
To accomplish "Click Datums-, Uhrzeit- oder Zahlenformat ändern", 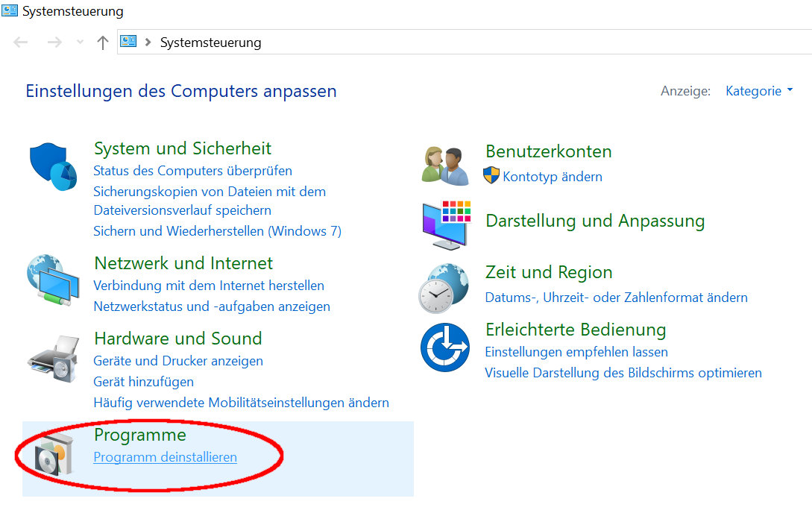I will pos(616,298).
